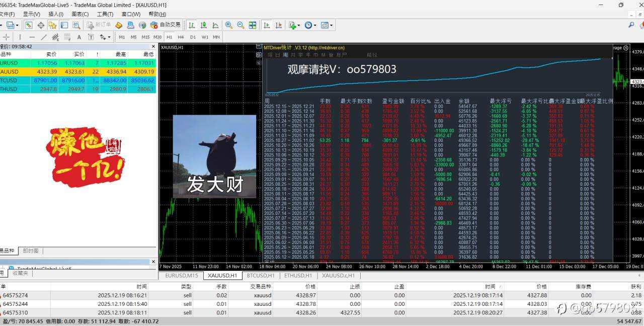
Task: Select the trendline drawing tool
Action: click(43, 37)
